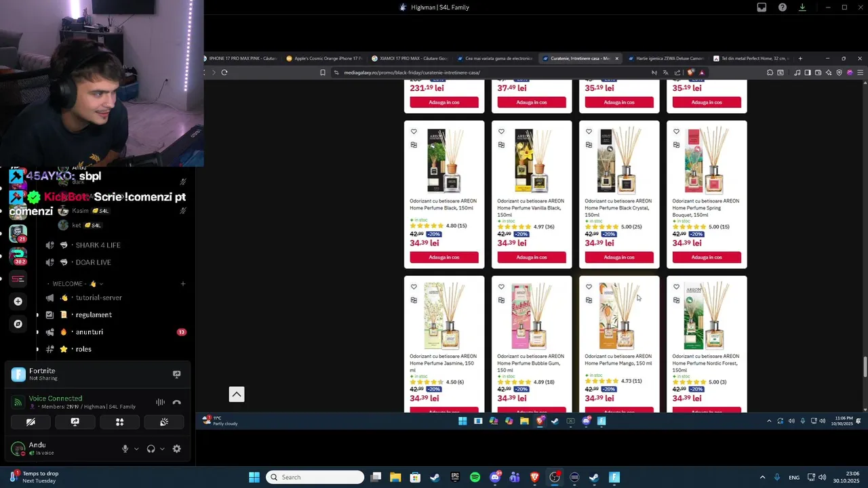Open the Discord regulament channel
The height and width of the screenshot is (488, 868).
94,314
